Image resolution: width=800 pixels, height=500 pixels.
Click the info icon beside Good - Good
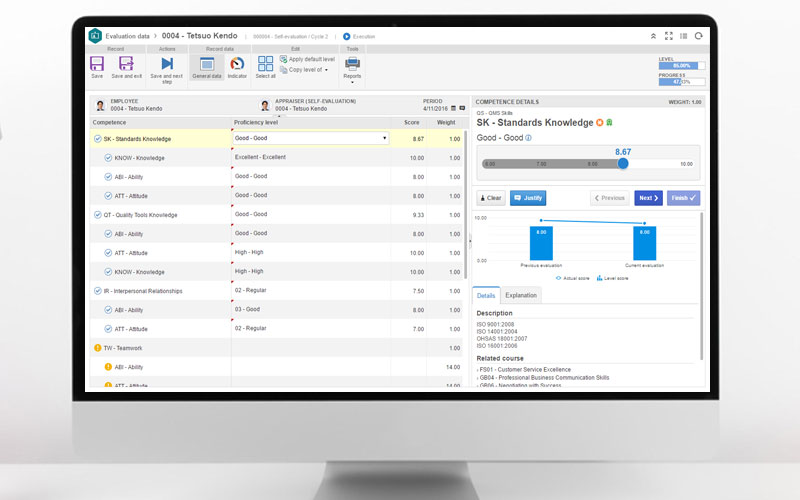(x=529, y=138)
